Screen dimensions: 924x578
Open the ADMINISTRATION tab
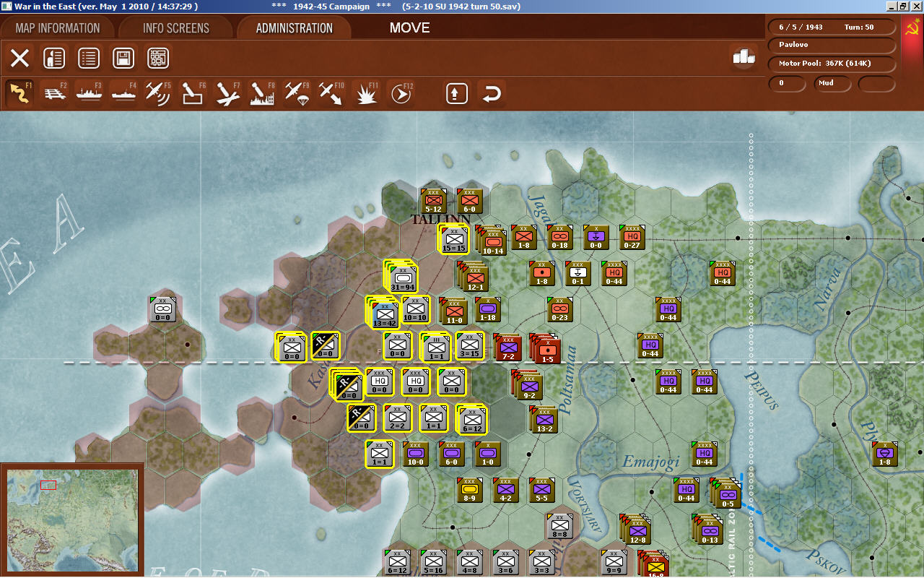[294, 28]
